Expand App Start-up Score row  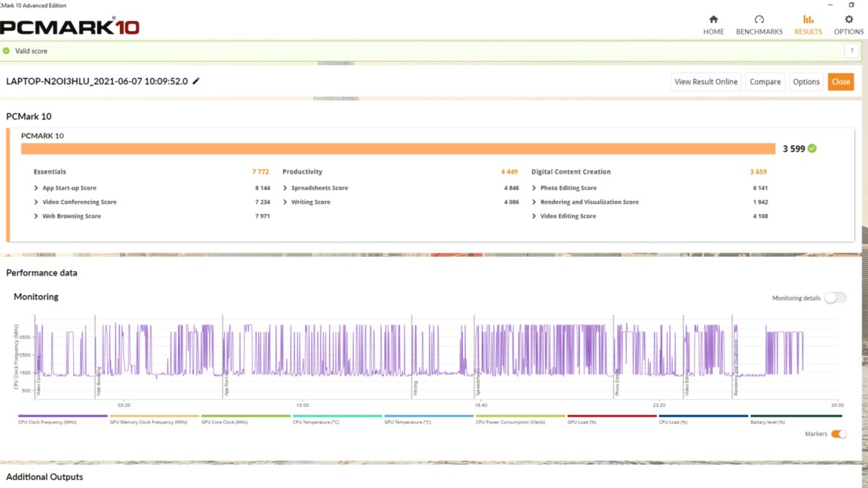coord(65,188)
